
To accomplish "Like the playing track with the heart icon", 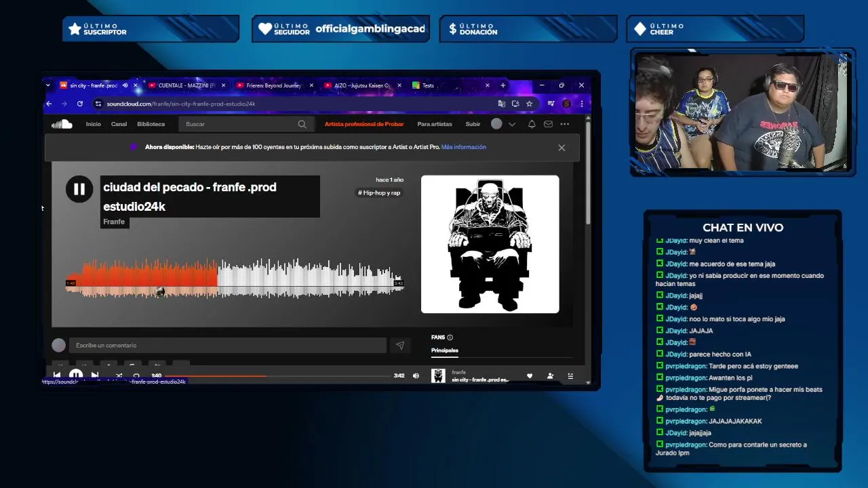I will pos(530,376).
